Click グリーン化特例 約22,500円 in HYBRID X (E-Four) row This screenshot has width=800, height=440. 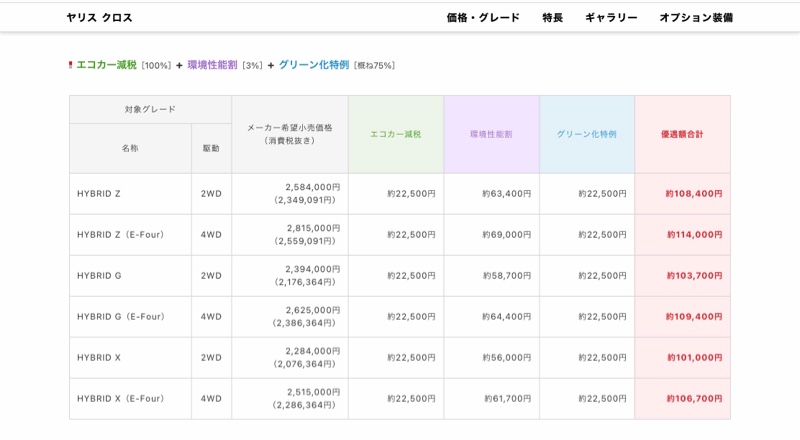click(603, 399)
